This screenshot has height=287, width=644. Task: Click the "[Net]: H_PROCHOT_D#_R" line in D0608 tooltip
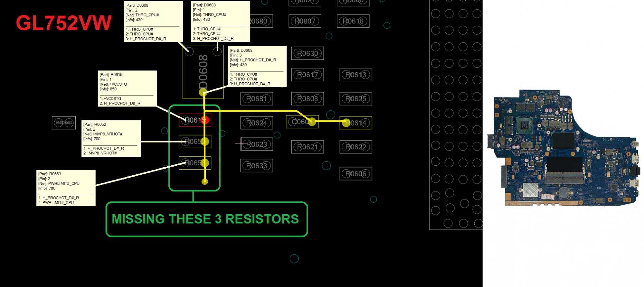pyautogui.click(x=253, y=60)
